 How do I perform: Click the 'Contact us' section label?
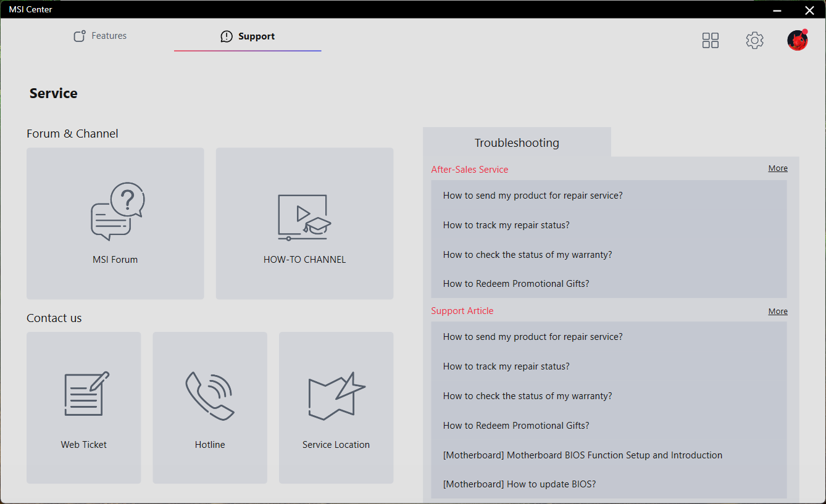click(54, 318)
